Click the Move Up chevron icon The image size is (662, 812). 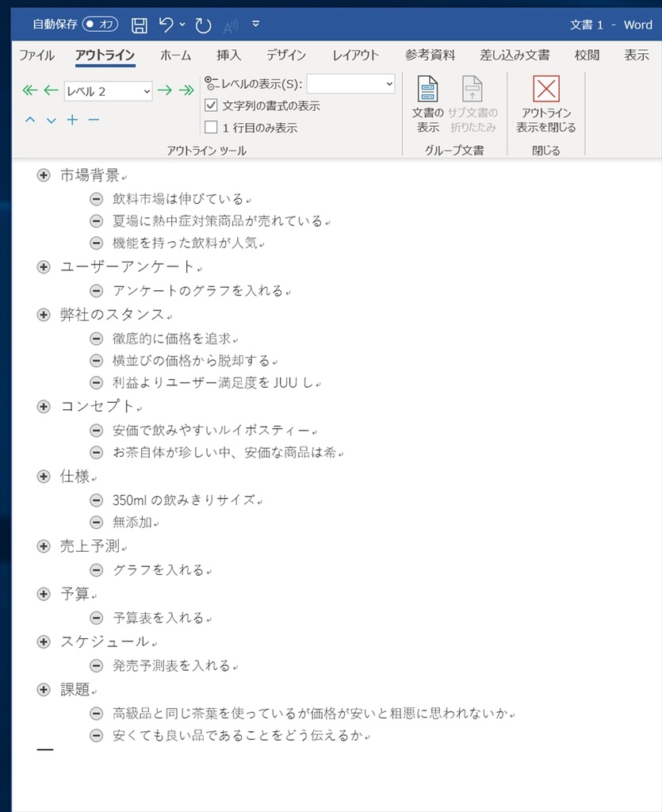click(x=30, y=121)
